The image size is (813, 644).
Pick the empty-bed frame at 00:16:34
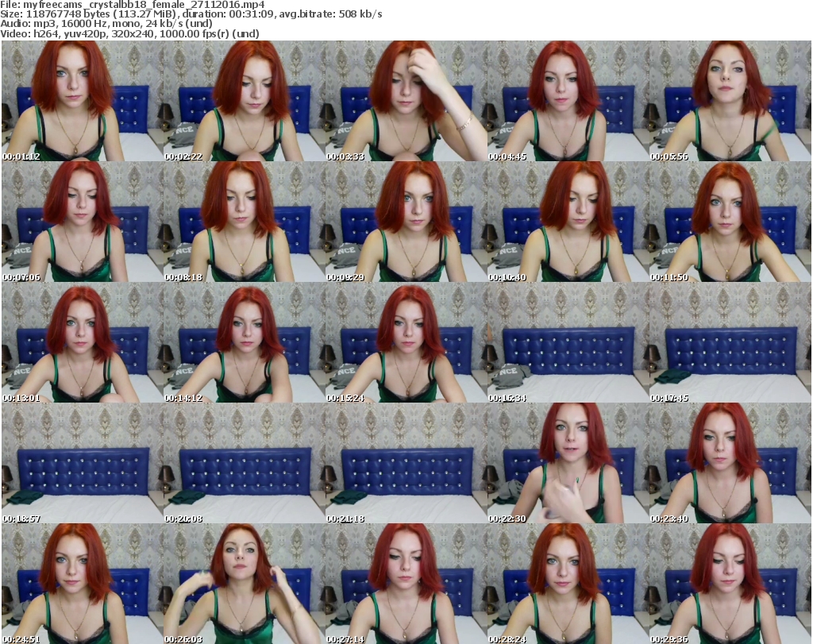[x=568, y=343]
